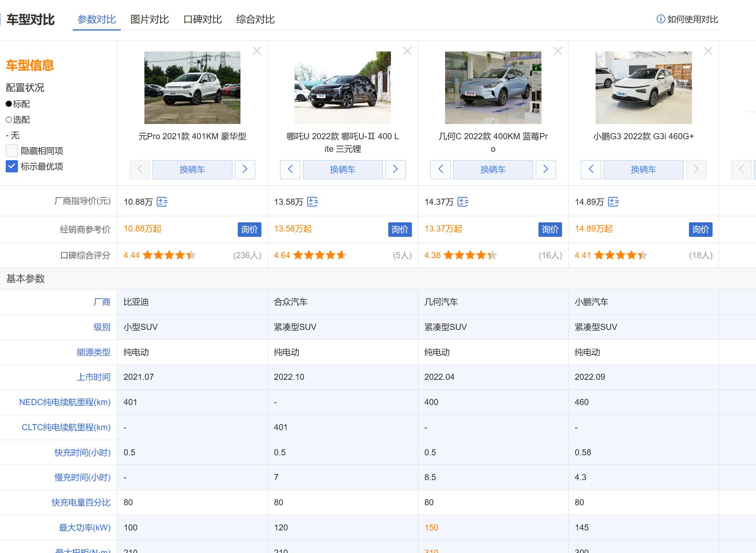
Task: Switch to the 图片对比 tab
Action: [x=149, y=19]
